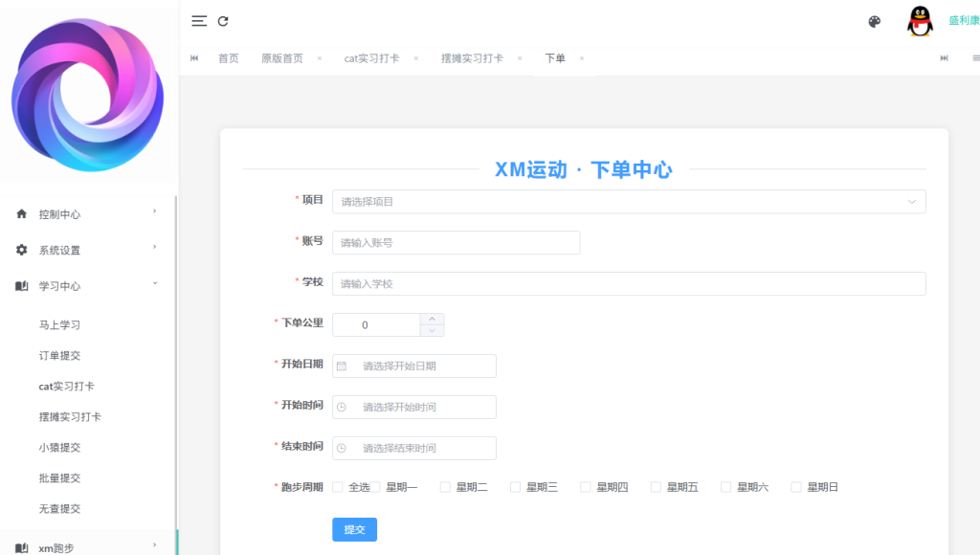Open the 项目 dropdown selector

click(x=627, y=202)
